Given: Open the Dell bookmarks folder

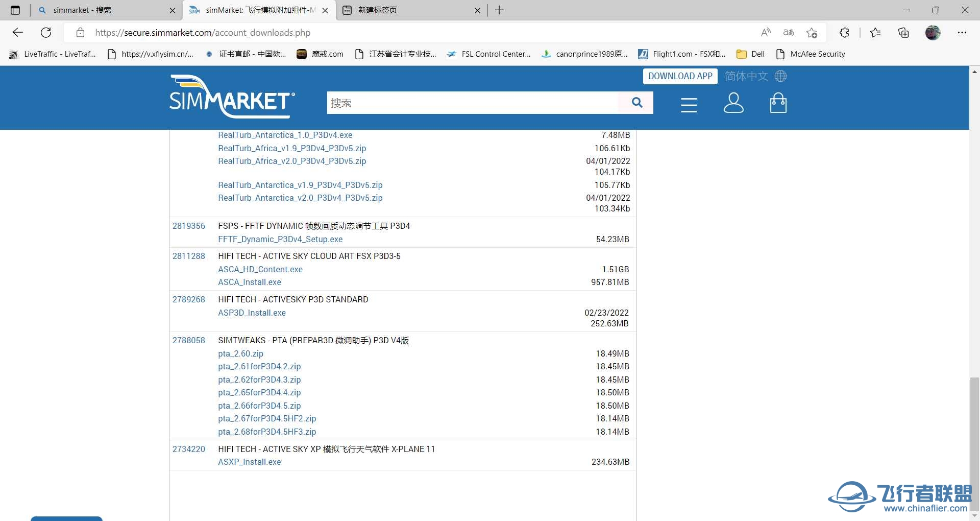Looking at the screenshot, I should click(751, 54).
